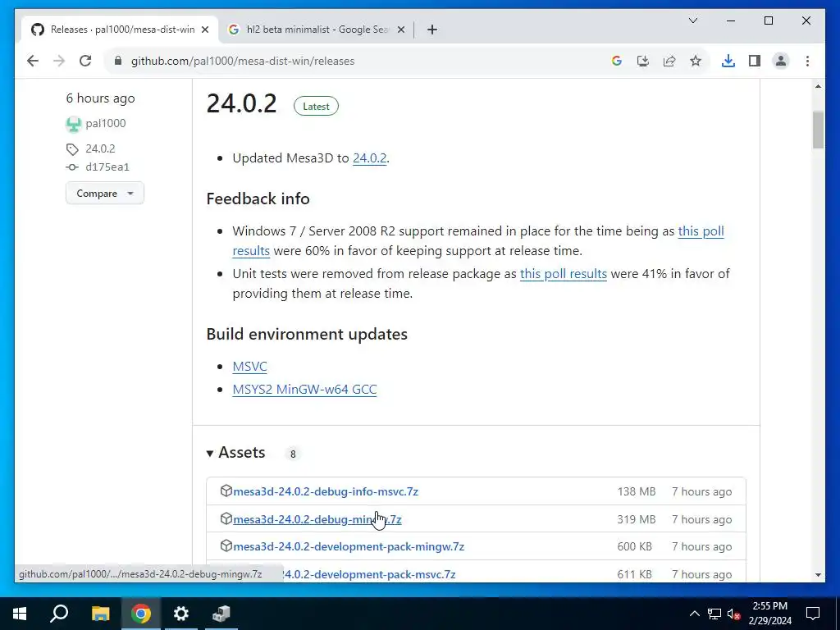
Task: Click the 138 MB size text
Action: pyautogui.click(x=636, y=491)
